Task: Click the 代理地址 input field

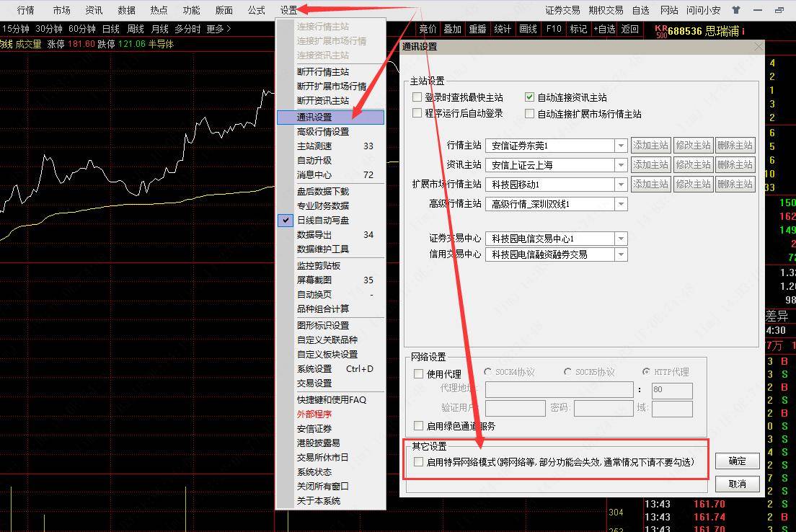Action: click(x=560, y=389)
